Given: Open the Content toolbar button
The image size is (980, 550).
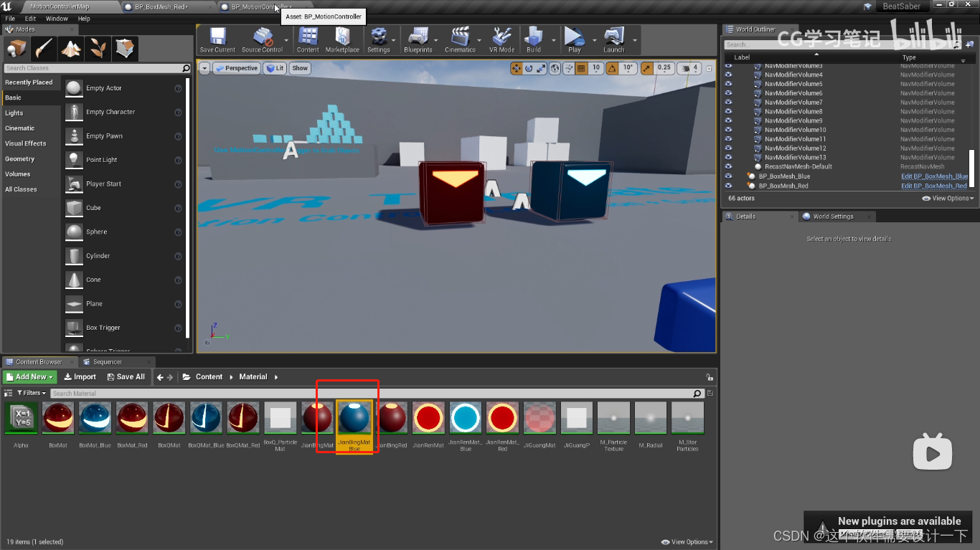Looking at the screenshot, I should [308, 40].
